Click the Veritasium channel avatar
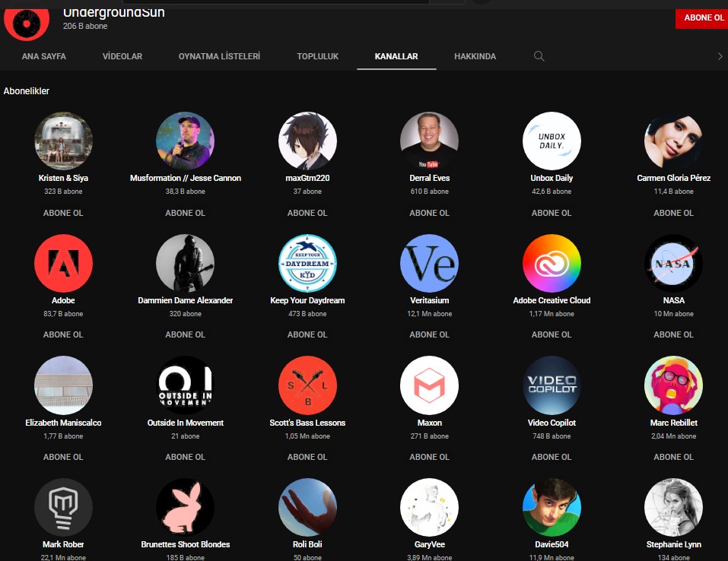Viewport: 728px width, 561px height. tap(430, 263)
